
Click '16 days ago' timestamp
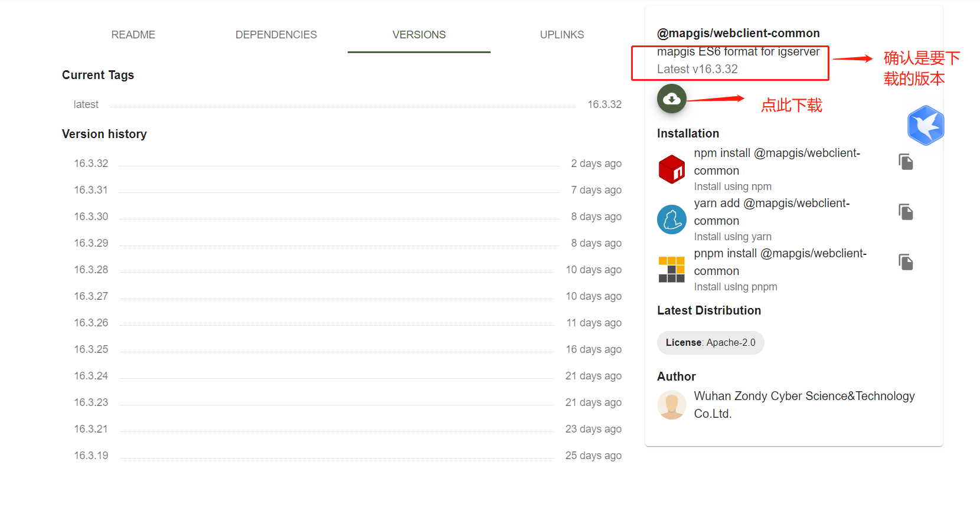coord(593,349)
